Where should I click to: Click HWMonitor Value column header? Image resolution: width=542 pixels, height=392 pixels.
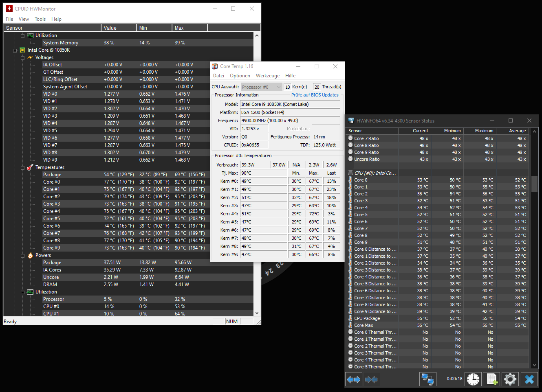[119, 28]
